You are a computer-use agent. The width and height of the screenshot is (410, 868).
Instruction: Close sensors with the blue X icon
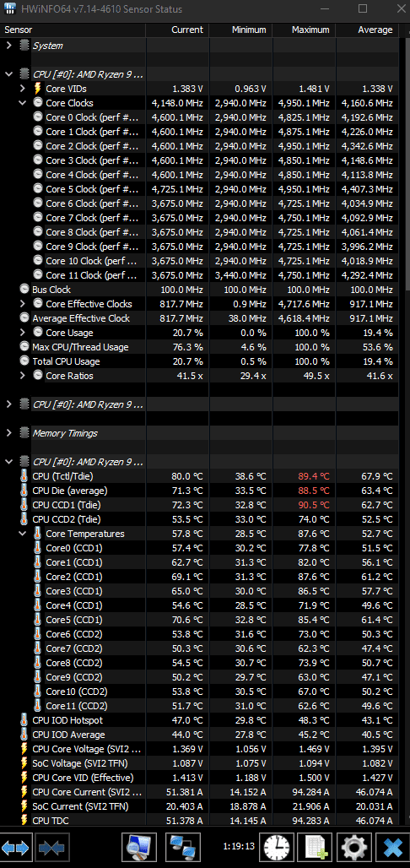[x=392, y=847]
